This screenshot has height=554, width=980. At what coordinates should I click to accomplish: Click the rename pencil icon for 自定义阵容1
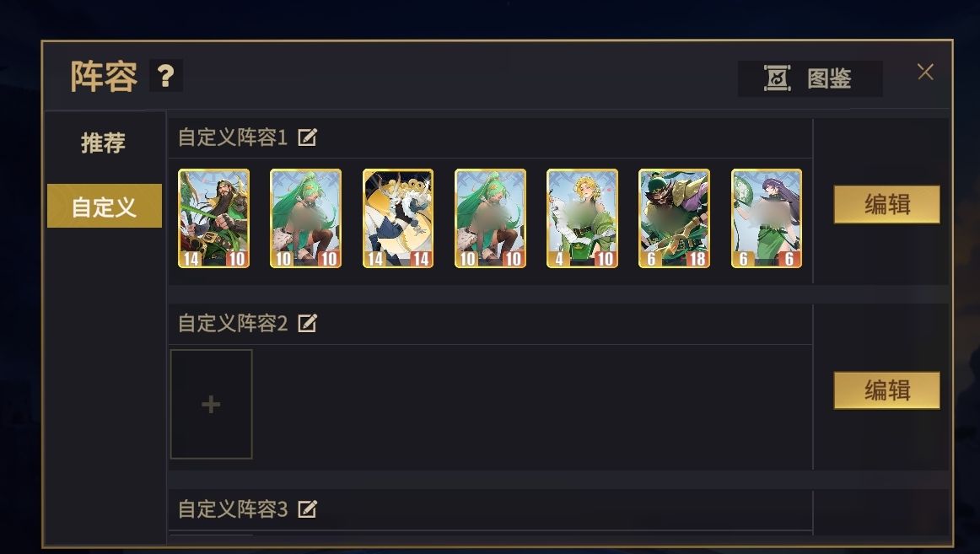coord(307,137)
